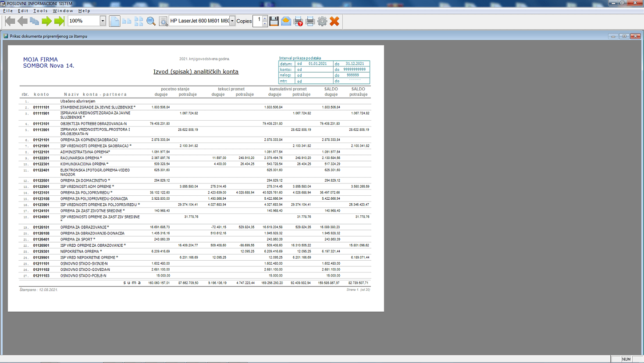Image resolution: width=644 pixels, height=363 pixels.
Task: Print the document with printer icon
Action: [310, 21]
